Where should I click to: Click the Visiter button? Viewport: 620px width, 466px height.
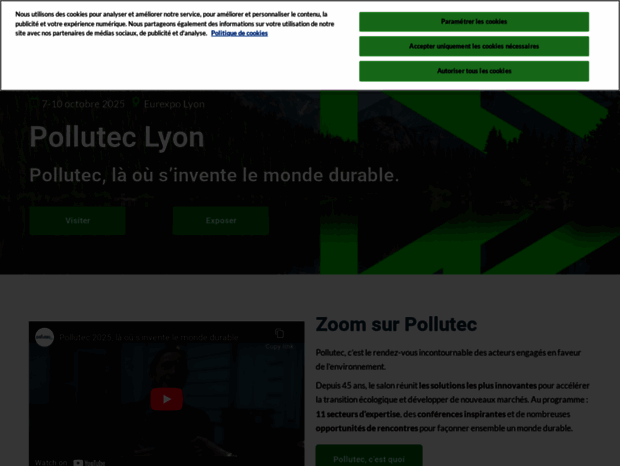click(x=78, y=221)
